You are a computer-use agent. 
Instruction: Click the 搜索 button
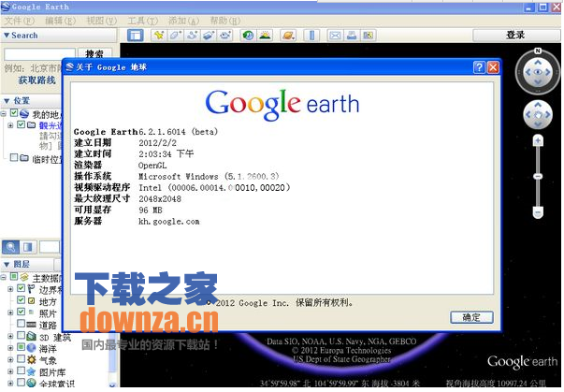coord(94,53)
